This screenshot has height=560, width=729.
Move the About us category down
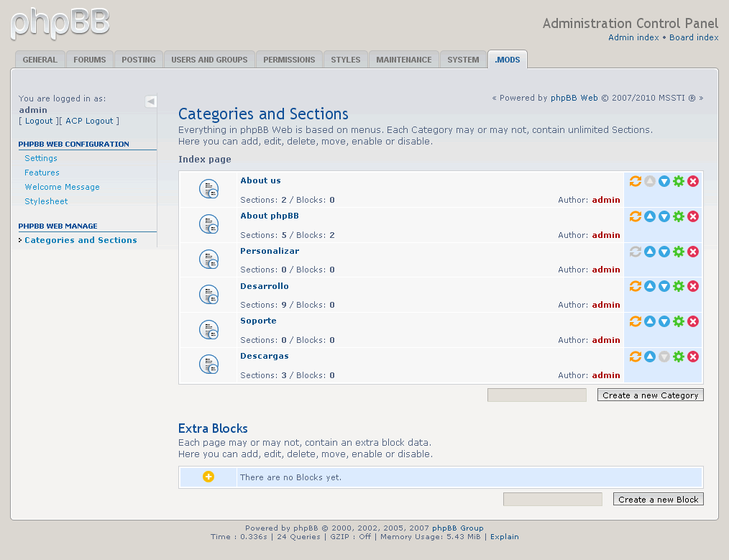coord(664,181)
